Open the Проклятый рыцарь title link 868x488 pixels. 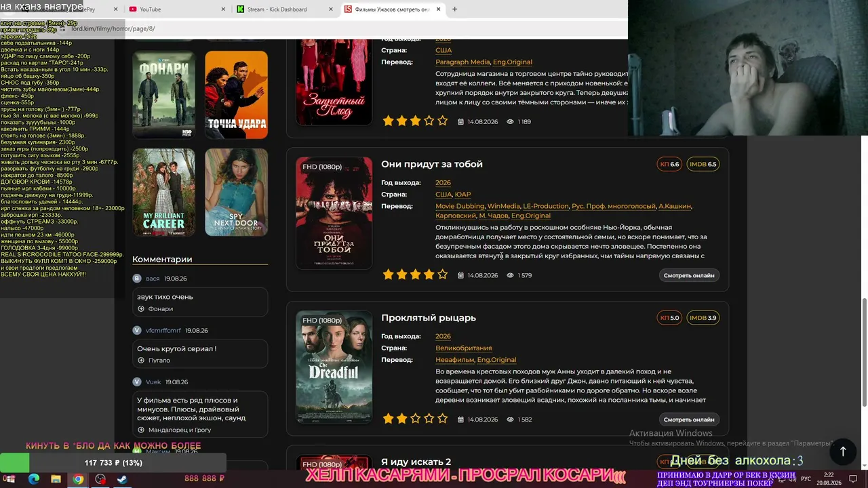(x=429, y=318)
